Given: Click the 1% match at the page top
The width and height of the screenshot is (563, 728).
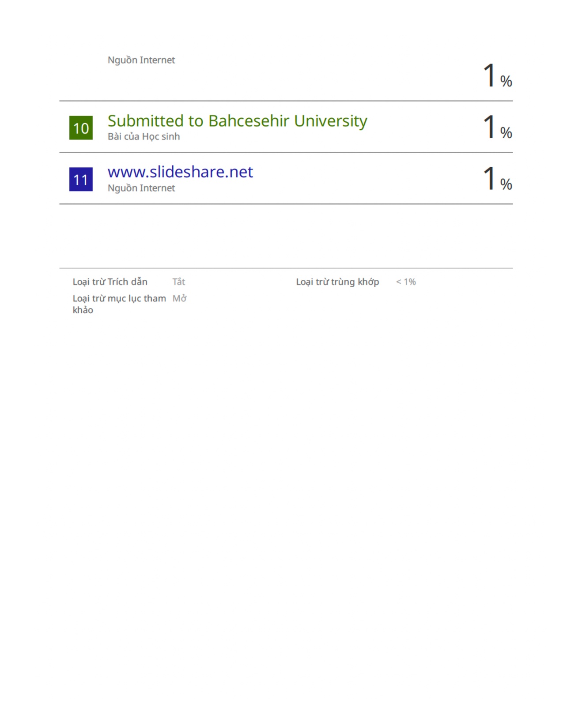Looking at the screenshot, I should pyautogui.click(x=497, y=75).
